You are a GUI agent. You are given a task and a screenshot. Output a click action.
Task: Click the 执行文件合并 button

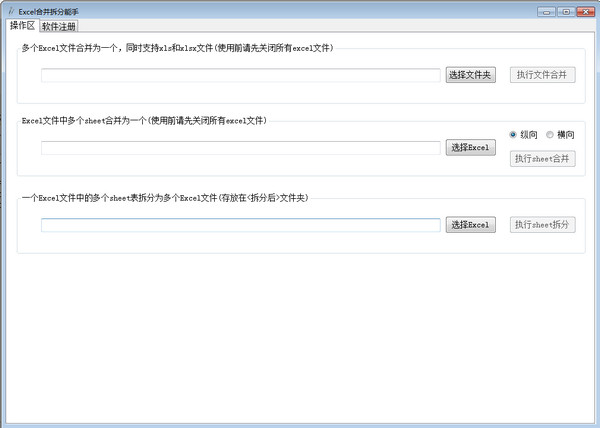pyautogui.click(x=542, y=75)
